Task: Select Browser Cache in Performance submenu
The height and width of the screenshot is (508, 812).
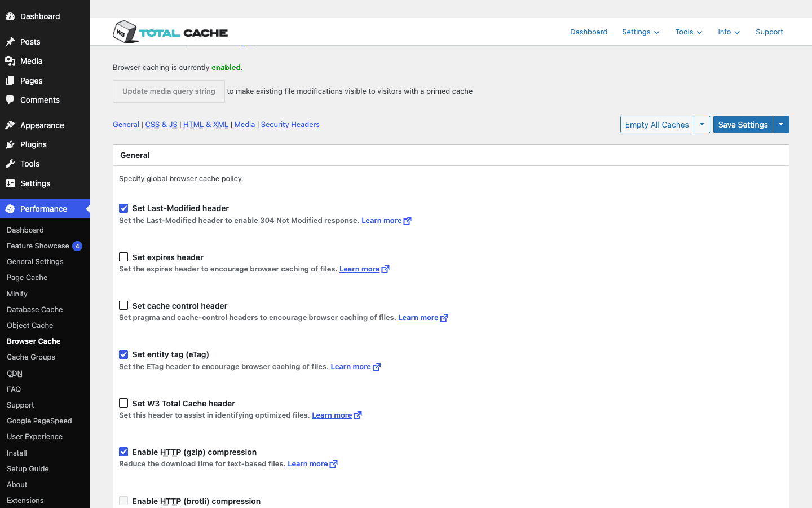Action: [x=34, y=341]
